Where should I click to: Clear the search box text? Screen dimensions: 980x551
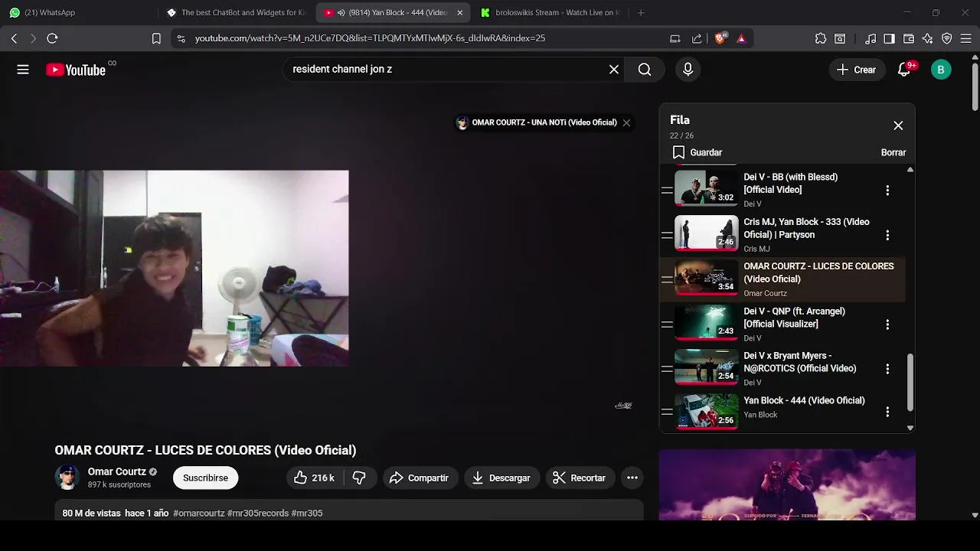click(x=614, y=70)
